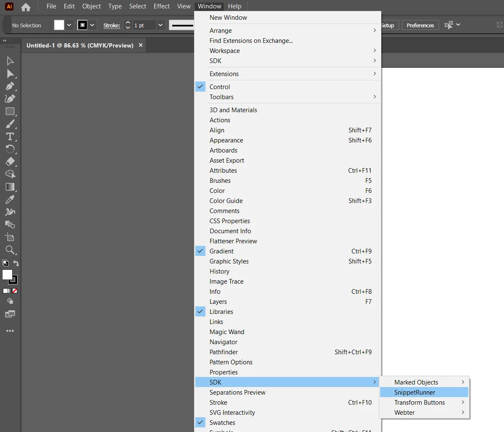Expand the Workspace submenu
The width and height of the screenshot is (504, 432).
(x=288, y=51)
